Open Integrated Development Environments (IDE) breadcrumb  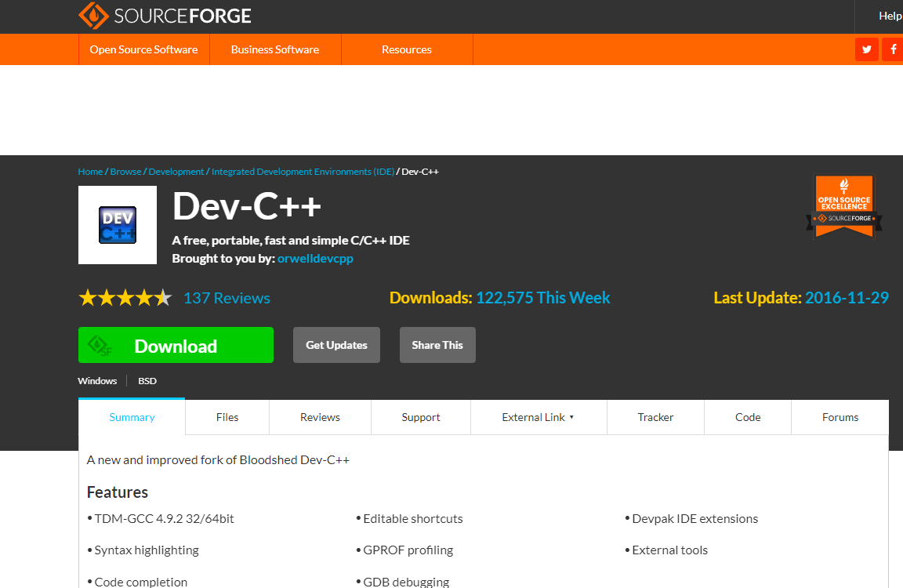pyautogui.click(x=303, y=172)
